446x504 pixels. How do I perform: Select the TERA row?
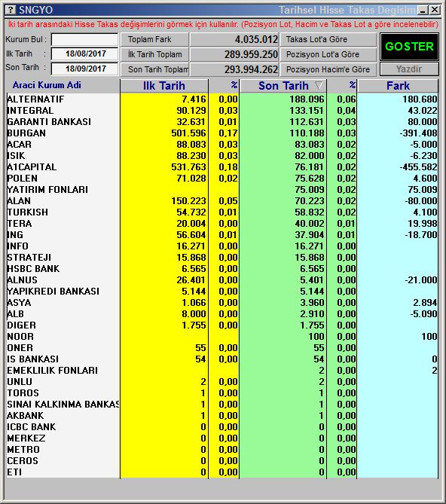[222, 224]
